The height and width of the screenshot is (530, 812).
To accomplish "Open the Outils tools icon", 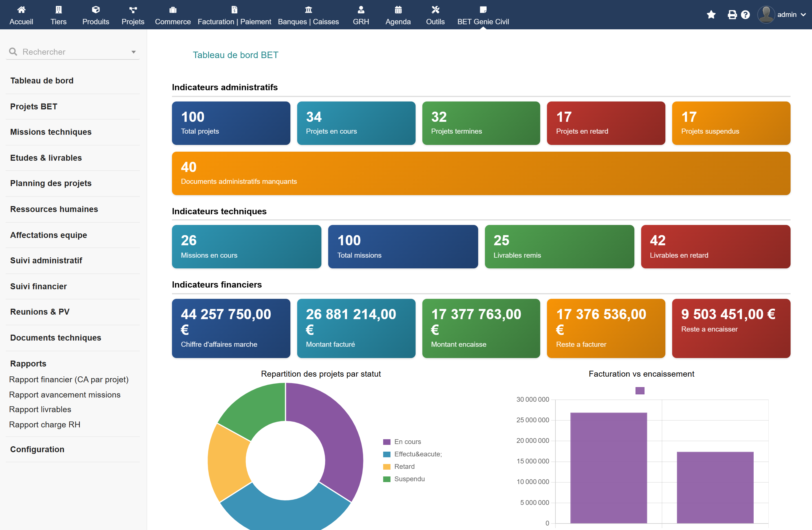I will point(435,10).
